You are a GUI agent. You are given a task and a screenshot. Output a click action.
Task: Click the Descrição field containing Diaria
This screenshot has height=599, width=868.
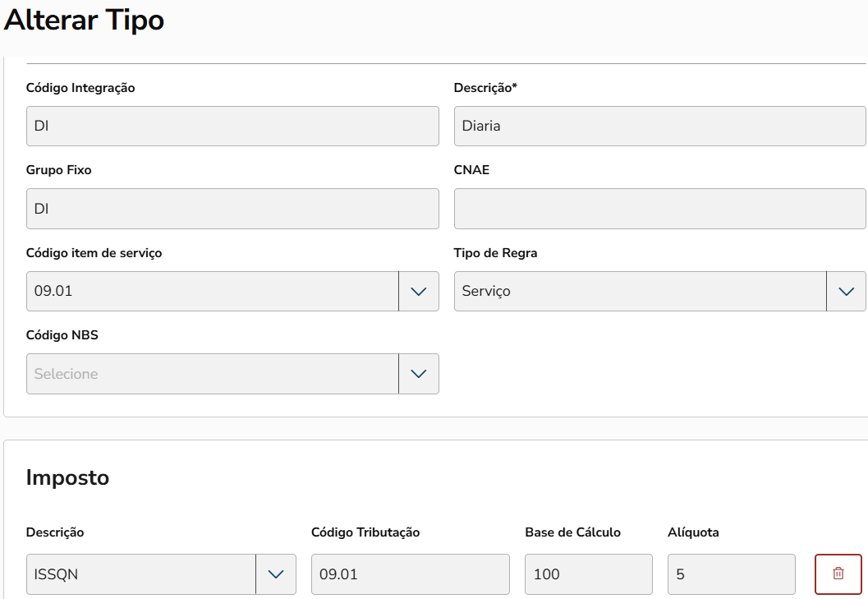coord(659,126)
